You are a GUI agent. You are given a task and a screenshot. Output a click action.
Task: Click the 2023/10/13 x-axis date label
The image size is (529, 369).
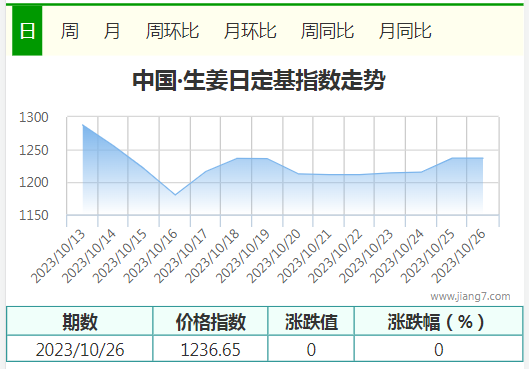click(x=58, y=257)
